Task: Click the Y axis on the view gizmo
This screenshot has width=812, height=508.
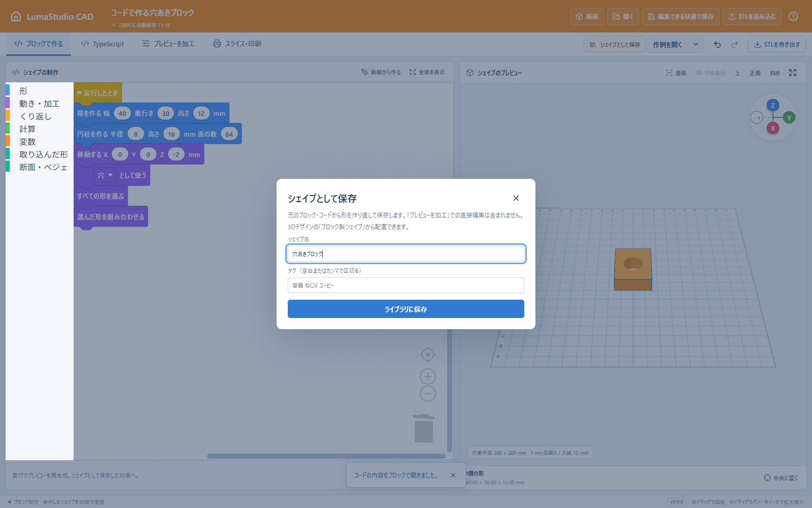Action: click(789, 118)
